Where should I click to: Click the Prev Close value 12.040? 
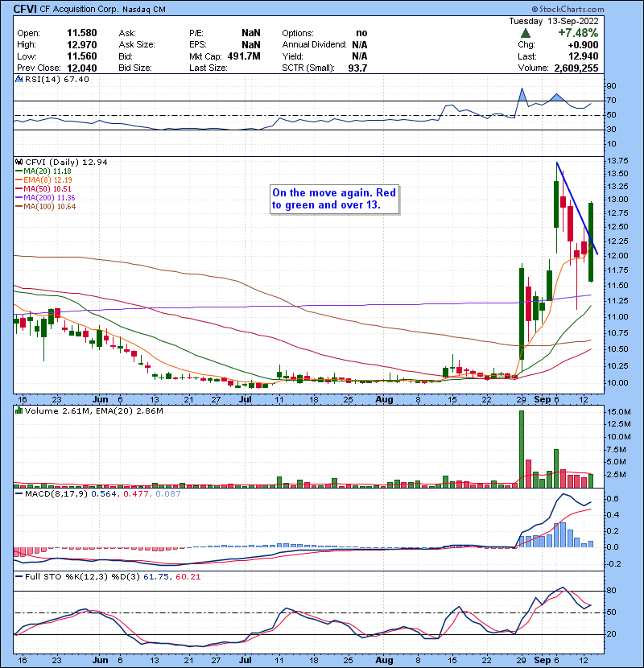[x=82, y=68]
